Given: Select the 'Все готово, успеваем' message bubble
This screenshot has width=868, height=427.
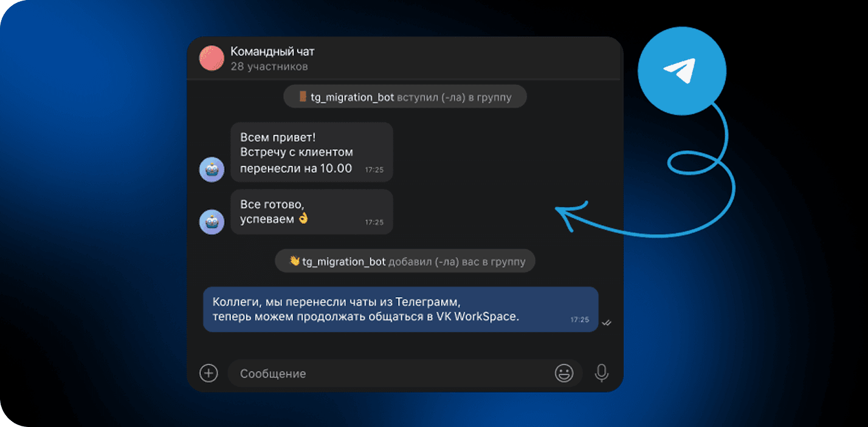Looking at the screenshot, I should tap(312, 212).
